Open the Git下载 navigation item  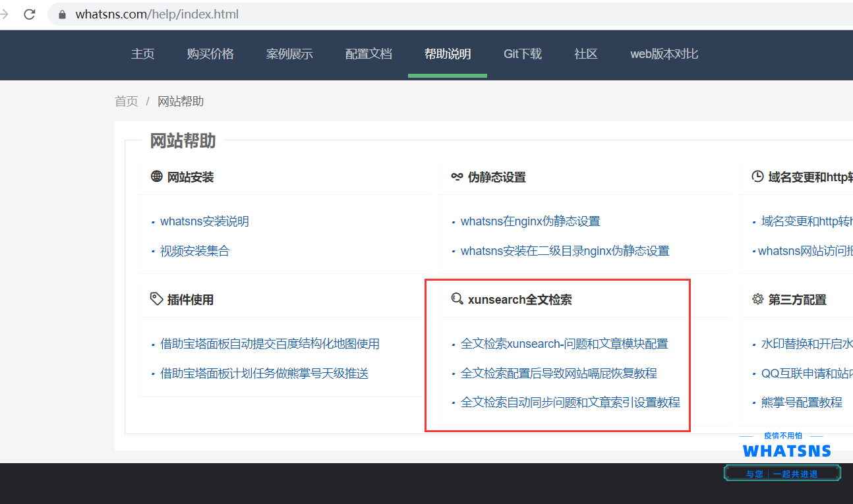pos(523,54)
